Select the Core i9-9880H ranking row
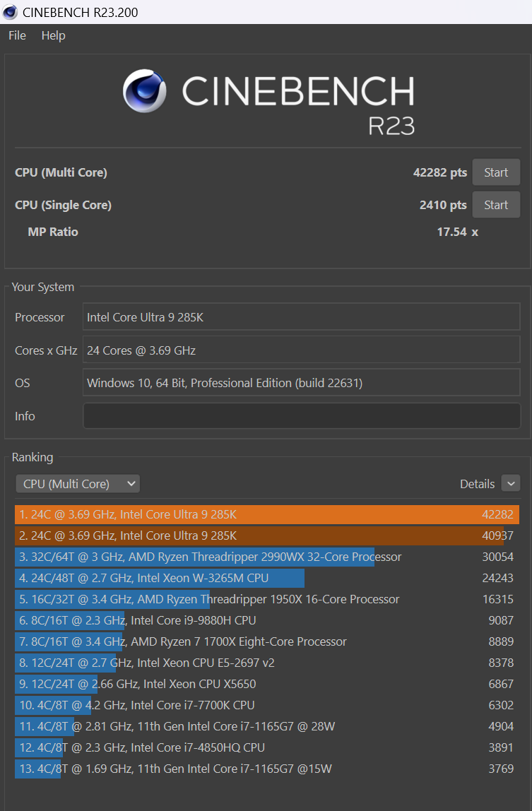Viewport: 532px width, 811px height. pyautogui.click(x=266, y=620)
